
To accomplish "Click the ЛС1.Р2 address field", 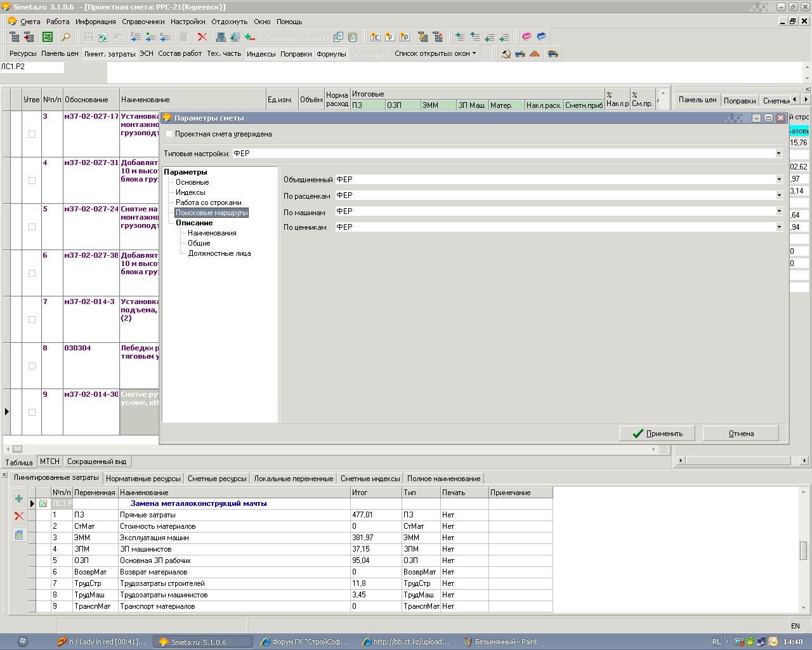I will pyautogui.click(x=32, y=67).
